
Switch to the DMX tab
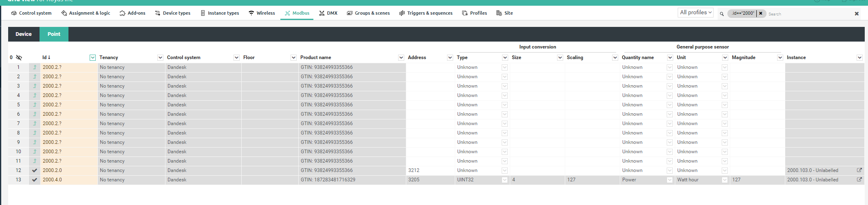pyautogui.click(x=328, y=13)
